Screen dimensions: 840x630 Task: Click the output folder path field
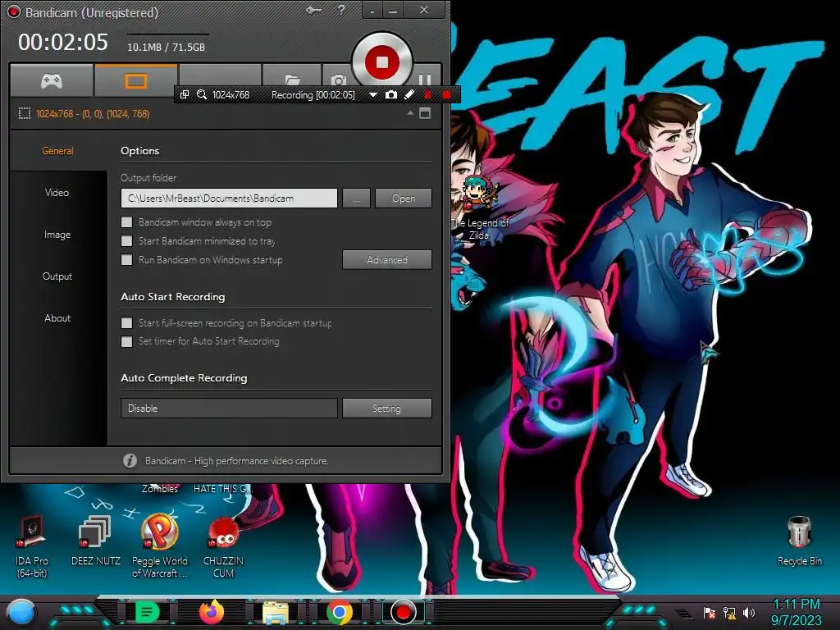(x=229, y=199)
